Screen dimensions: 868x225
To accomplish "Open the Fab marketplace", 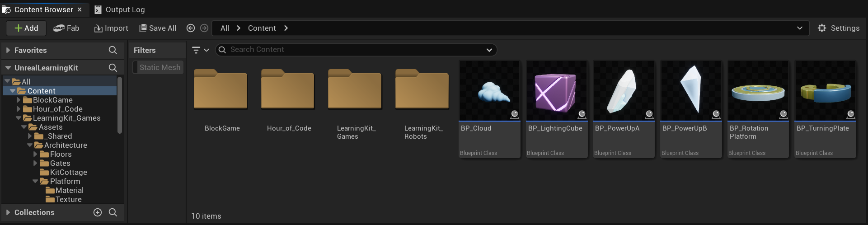I will (x=66, y=28).
